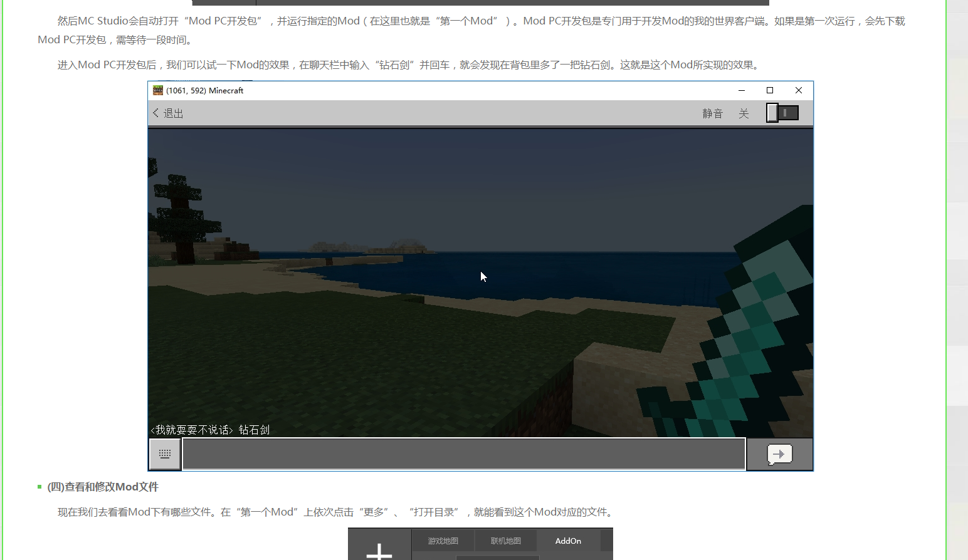Click the chat message input field
The image size is (968, 560).
[464, 454]
